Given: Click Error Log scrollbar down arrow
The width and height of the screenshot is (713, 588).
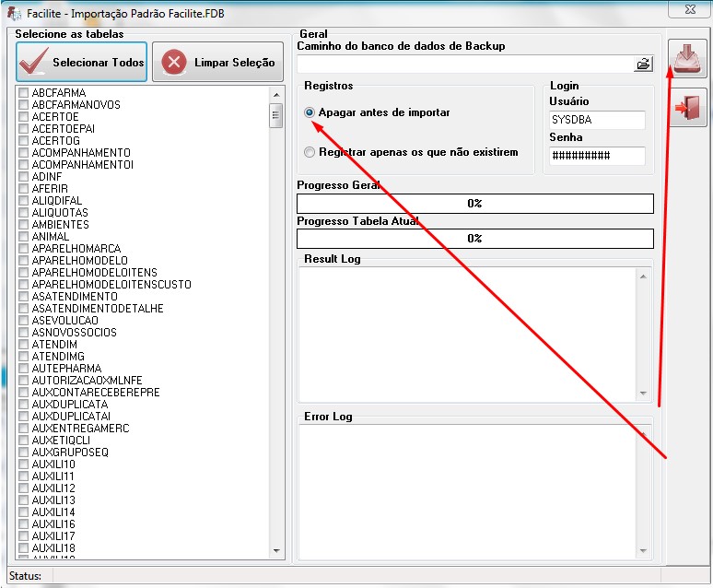Looking at the screenshot, I should [x=643, y=551].
